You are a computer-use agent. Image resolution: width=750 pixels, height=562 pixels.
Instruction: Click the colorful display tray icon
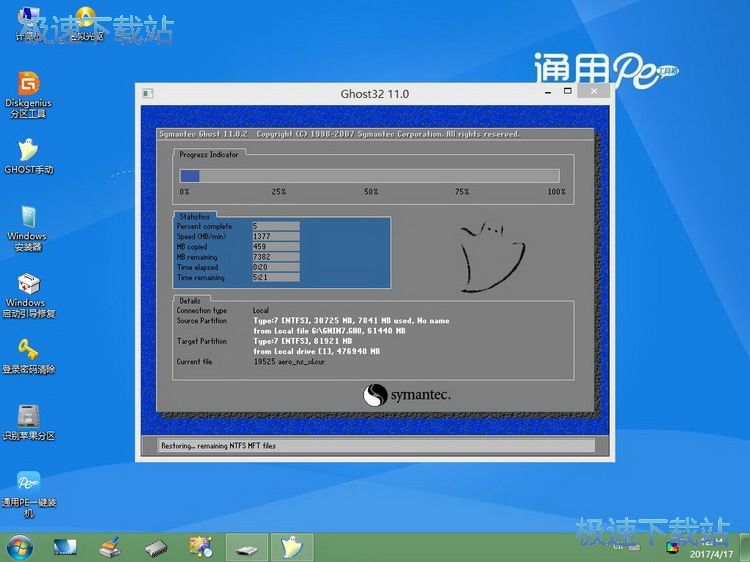pos(672,547)
